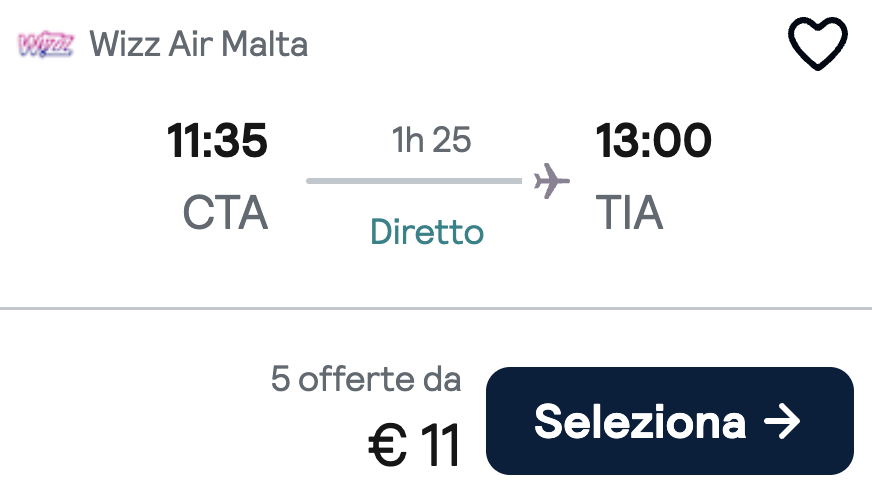Image resolution: width=872 pixels, height=496 pixels.
Task: Click the CTA departure airport code
Action: pyautogui.click(x=225, y=212)
